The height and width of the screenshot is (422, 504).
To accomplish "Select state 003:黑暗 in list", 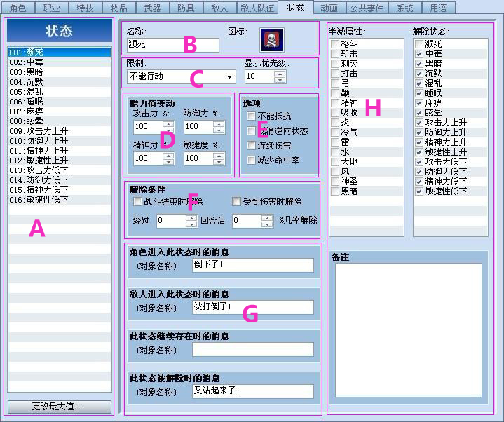I will [60, 72].
